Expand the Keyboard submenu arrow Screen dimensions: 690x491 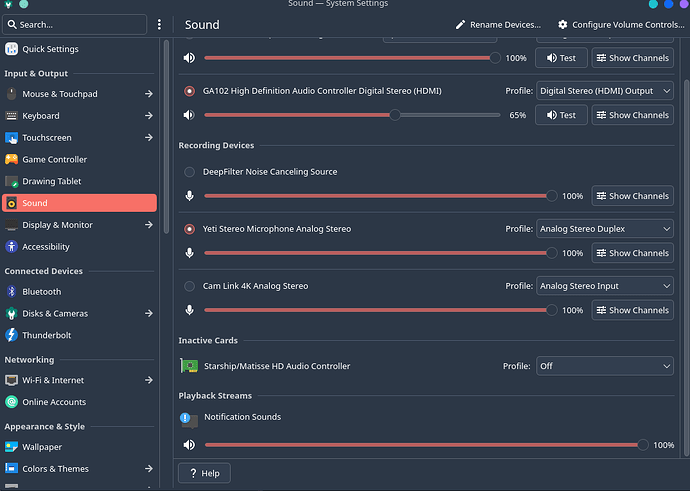click(149, 116)
